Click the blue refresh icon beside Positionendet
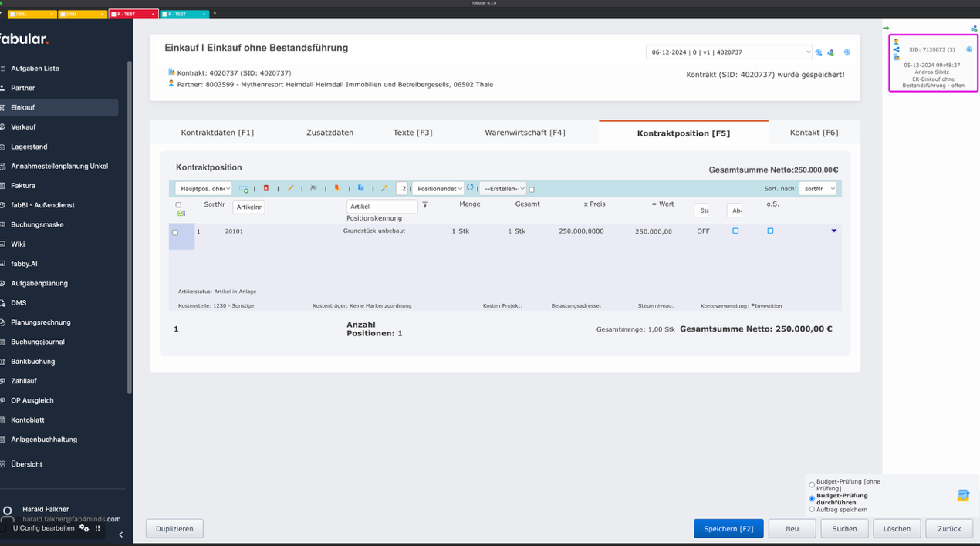Viewport: 980px width, 546px height. 470,187
